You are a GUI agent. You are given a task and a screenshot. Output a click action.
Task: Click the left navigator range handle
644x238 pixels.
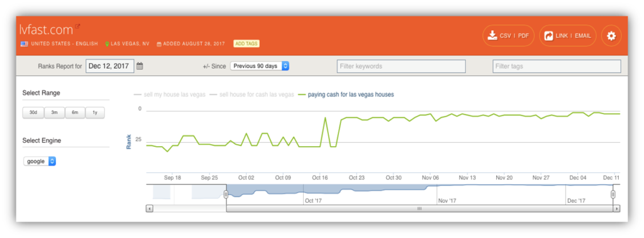(x=226, y=195)
